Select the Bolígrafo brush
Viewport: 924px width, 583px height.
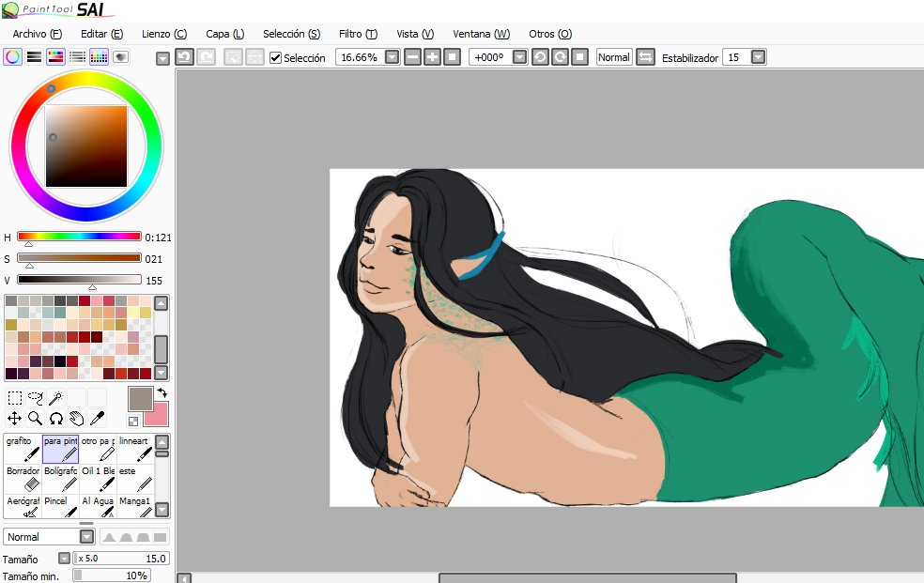pyautogui.click(x=61, y=479)
